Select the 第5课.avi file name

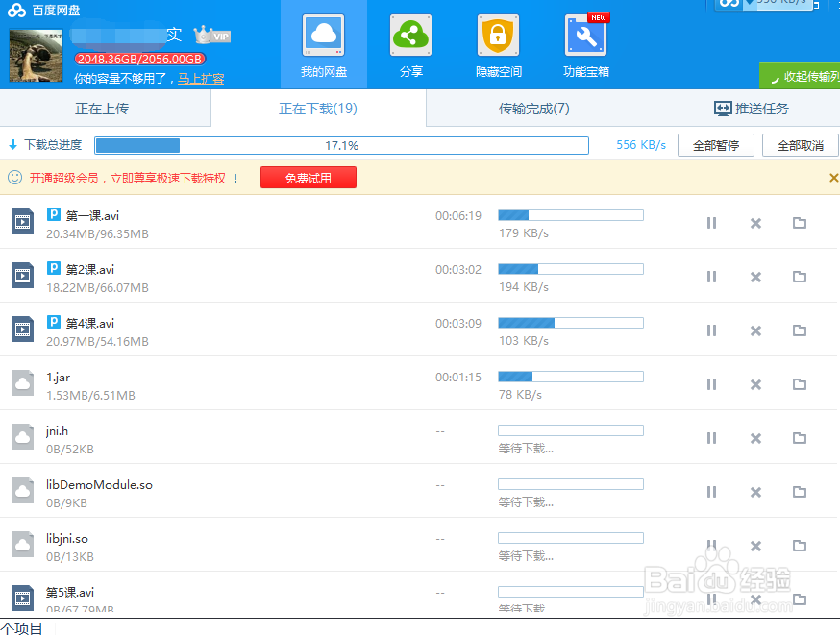(69, 592)
